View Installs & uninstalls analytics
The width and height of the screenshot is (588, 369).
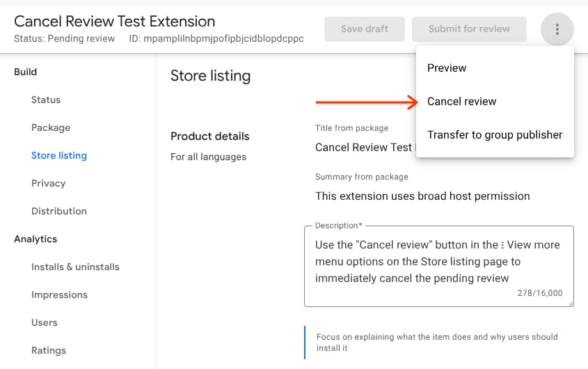coord(75,267)
